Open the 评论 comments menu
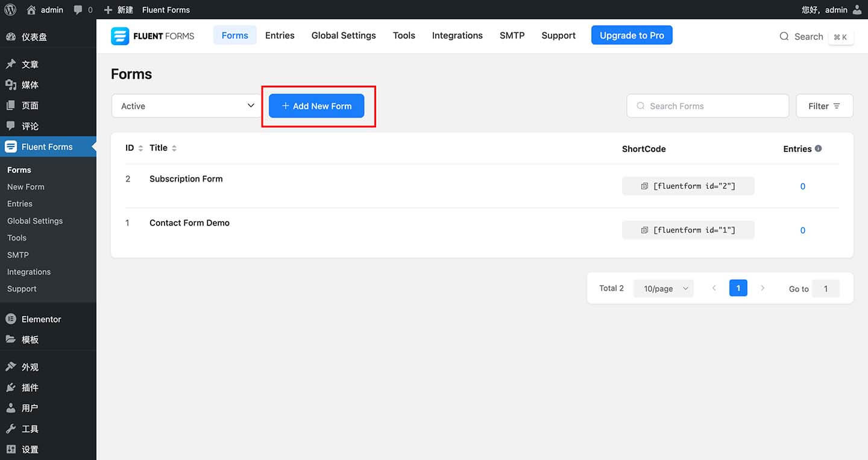Viewport: 868px width, 460px height. pos(48,126)
